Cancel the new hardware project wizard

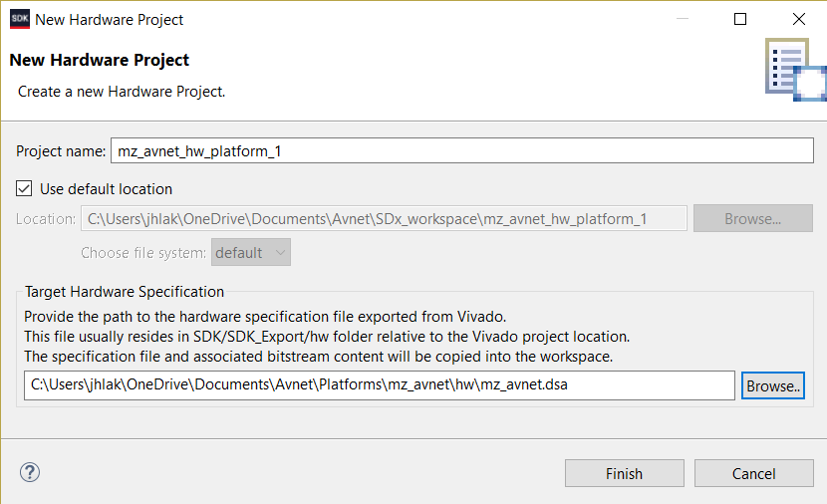point(753,473)
